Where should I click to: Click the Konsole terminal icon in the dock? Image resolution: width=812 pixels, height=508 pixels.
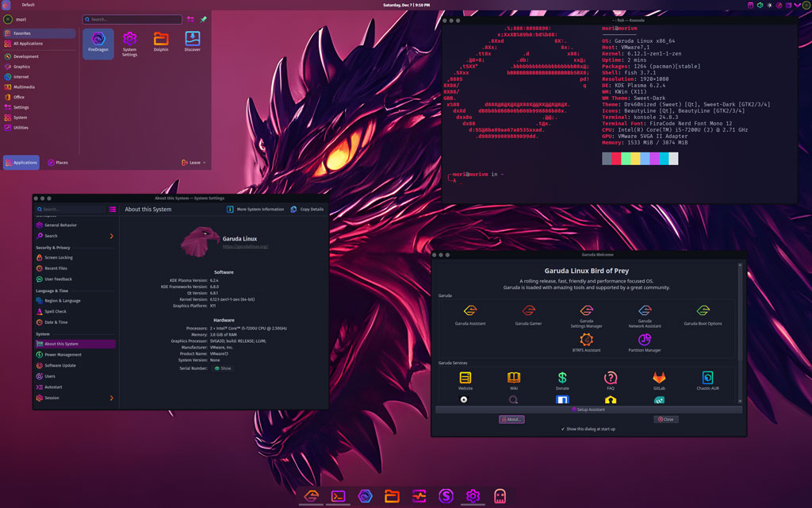pos(338,496)
